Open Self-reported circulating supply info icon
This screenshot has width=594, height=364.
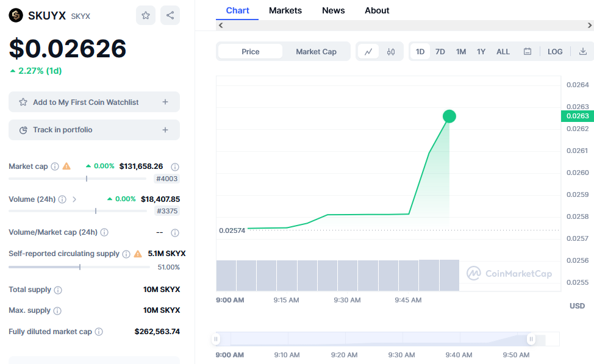click(126, 254)
